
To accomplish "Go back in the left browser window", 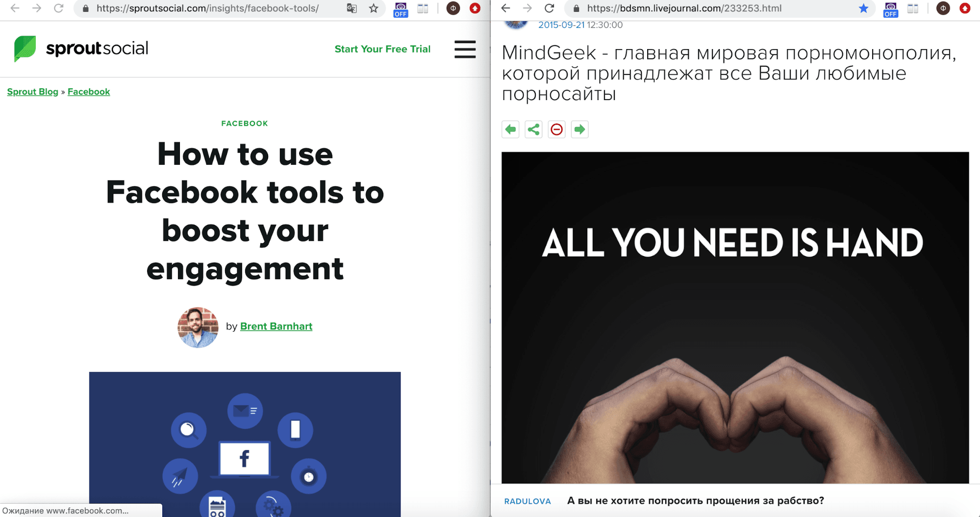I will coord(15,8).
